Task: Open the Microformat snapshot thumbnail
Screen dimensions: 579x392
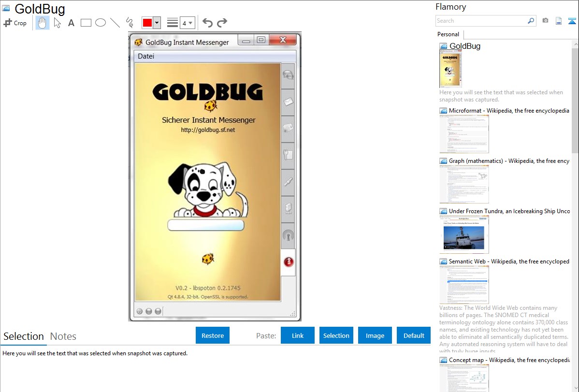Action: 464,134
